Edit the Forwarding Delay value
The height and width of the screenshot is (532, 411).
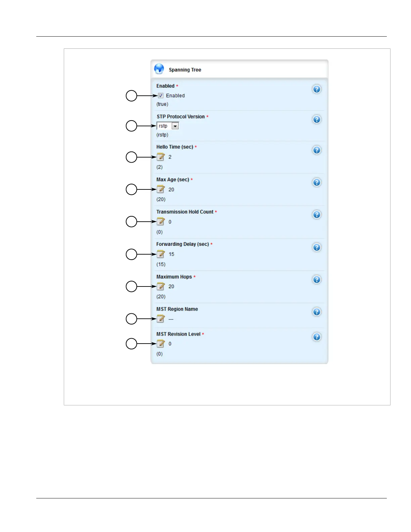click(161, 254)
